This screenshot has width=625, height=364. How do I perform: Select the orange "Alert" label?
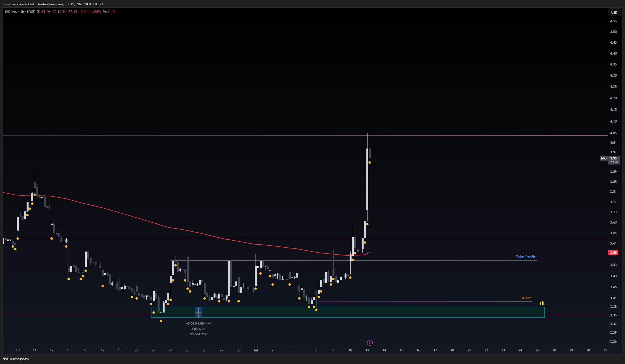click(x=526, y=298)
